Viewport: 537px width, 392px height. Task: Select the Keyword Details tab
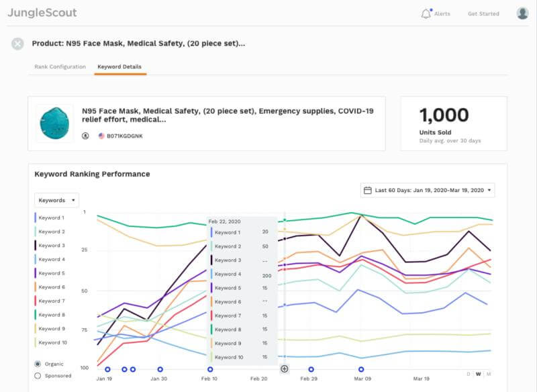click(x=119, y=66)
